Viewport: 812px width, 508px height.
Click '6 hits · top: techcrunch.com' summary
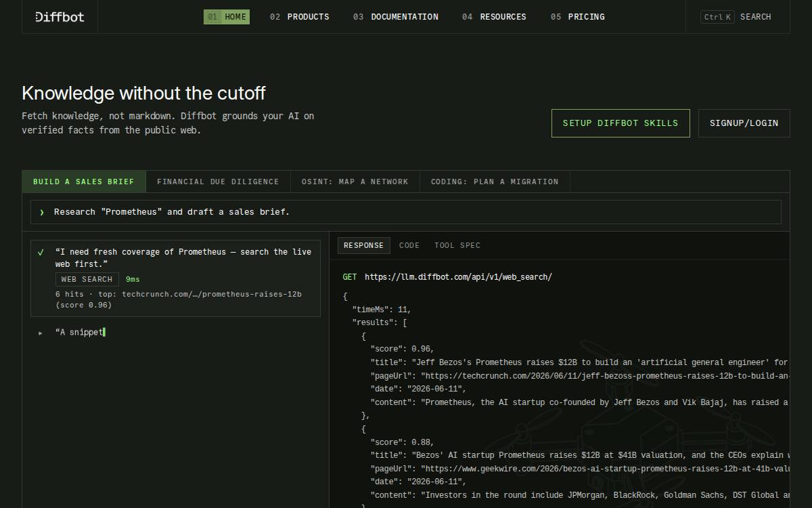[x=179, y=299]
